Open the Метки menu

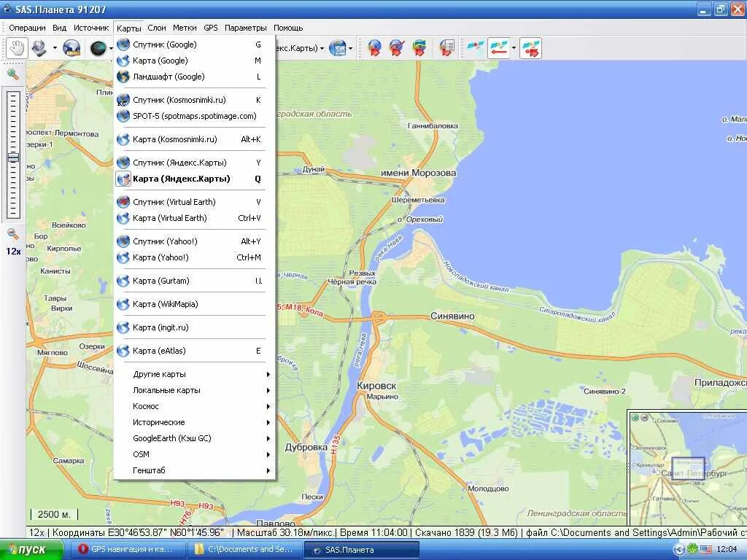[x=185, y=28]
